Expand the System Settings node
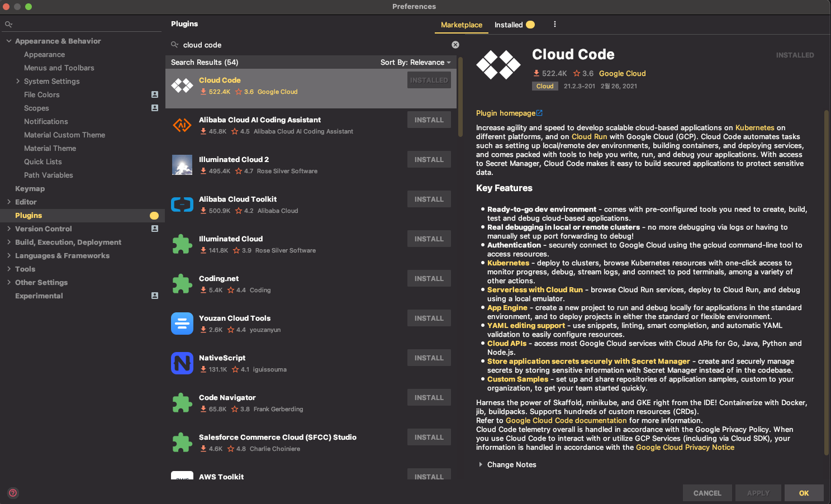The image size is (831, 504). point(18,81)
